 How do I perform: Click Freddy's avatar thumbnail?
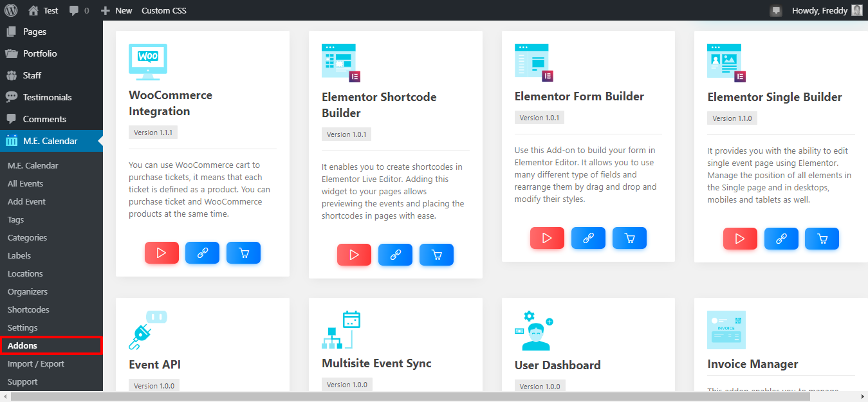pyautogui.click(x=857, y=10)
